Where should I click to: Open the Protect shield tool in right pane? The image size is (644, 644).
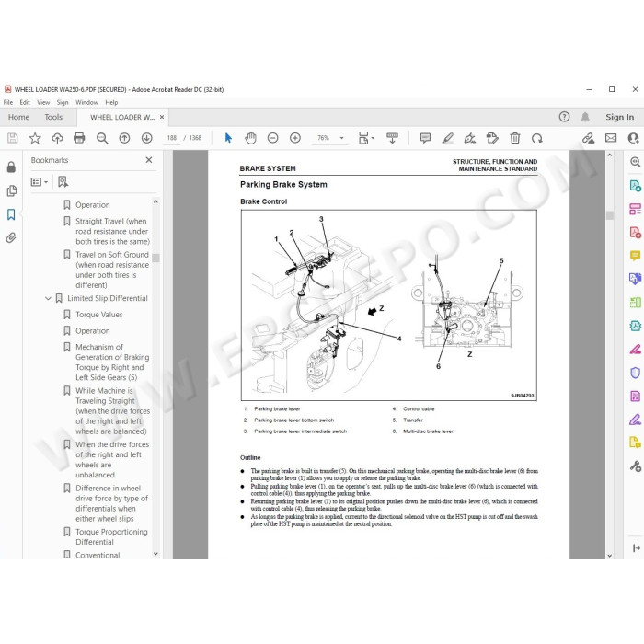point(635,373)
